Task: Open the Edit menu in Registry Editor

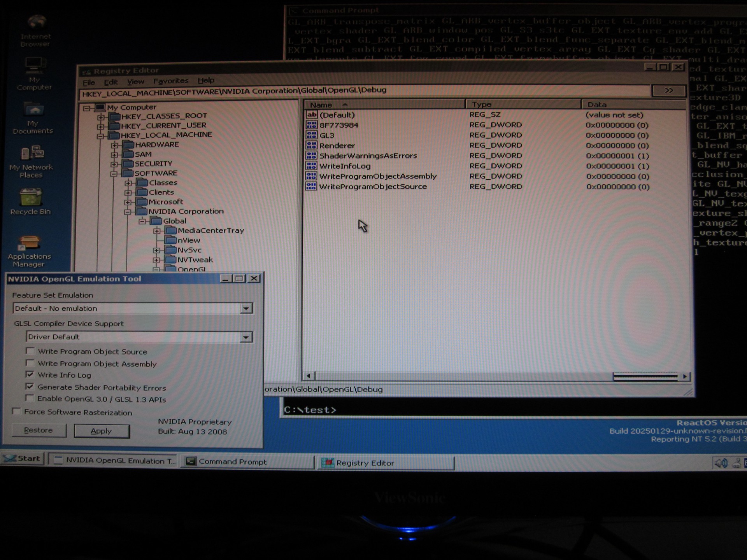Action: (111, 82)
